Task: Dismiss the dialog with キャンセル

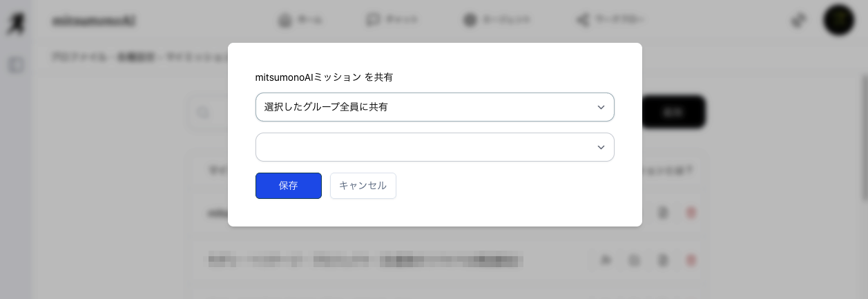Action: pos(363,186)
